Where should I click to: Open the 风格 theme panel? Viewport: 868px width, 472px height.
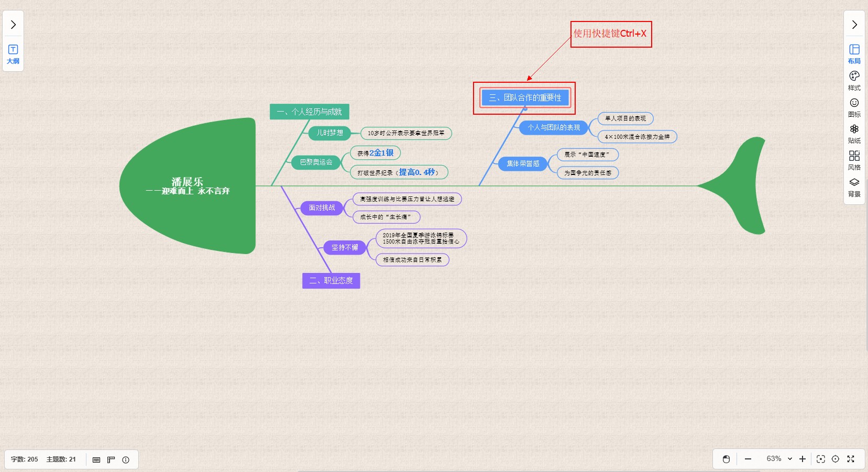point(854,160)
